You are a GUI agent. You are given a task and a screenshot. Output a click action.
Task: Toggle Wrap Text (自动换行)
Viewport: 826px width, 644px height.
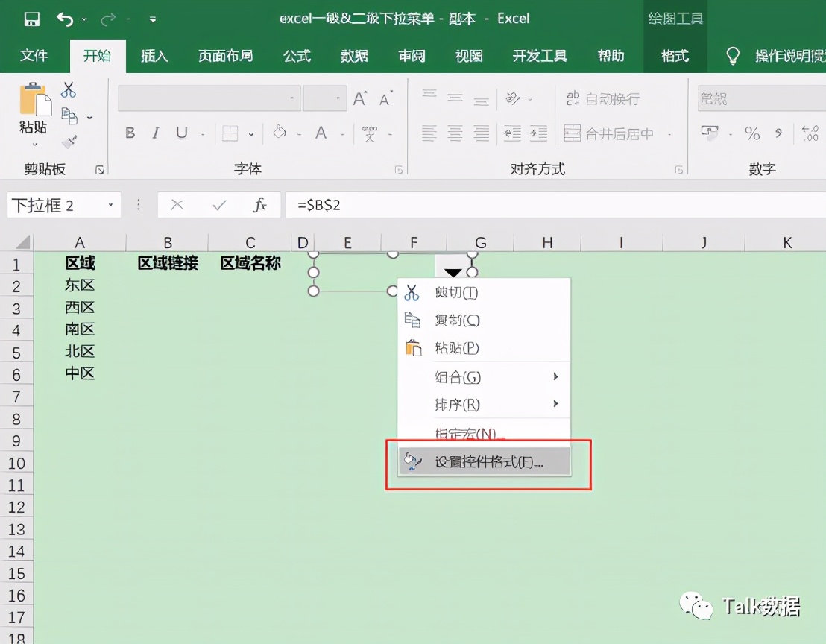[603, 98]
